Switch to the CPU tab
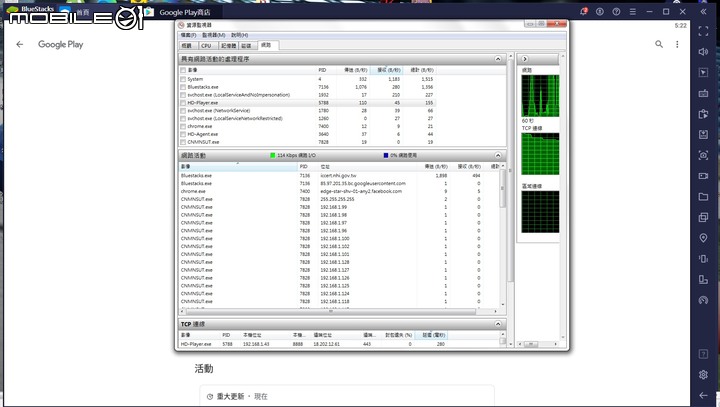The image size is (720, 407). tap(207, 45)
